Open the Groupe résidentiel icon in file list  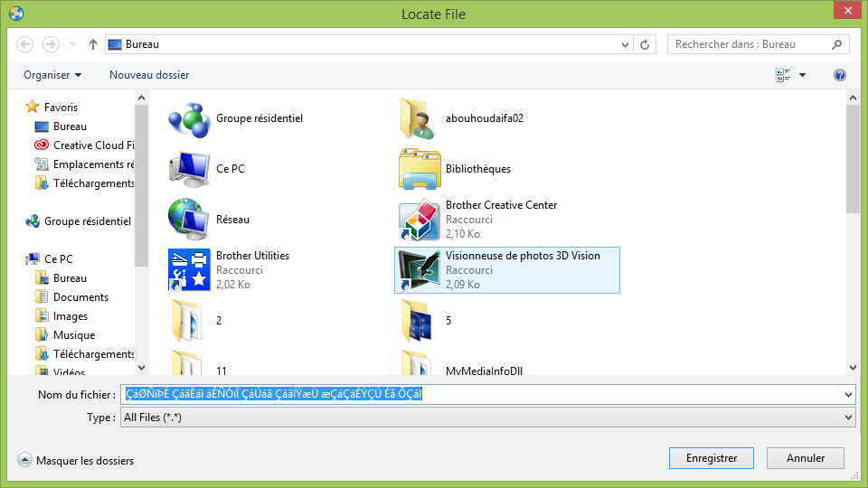click(x=189, y=118)
